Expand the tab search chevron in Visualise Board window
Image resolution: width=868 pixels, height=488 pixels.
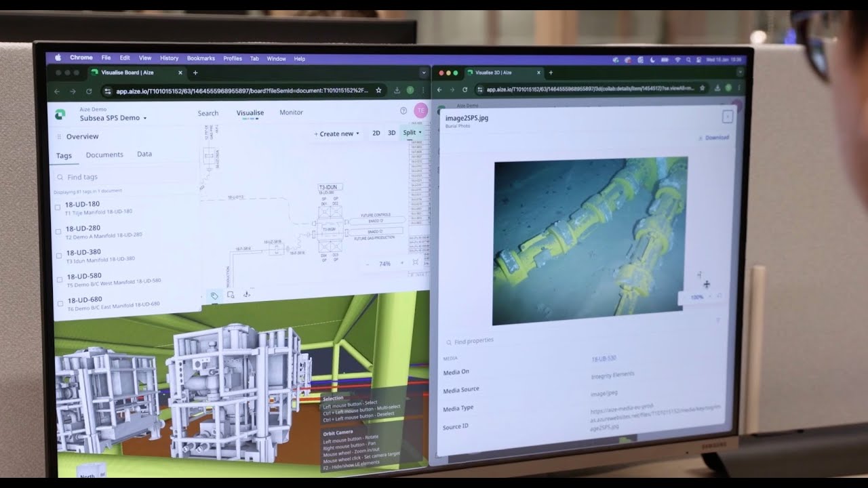click(x=423, y=72)
